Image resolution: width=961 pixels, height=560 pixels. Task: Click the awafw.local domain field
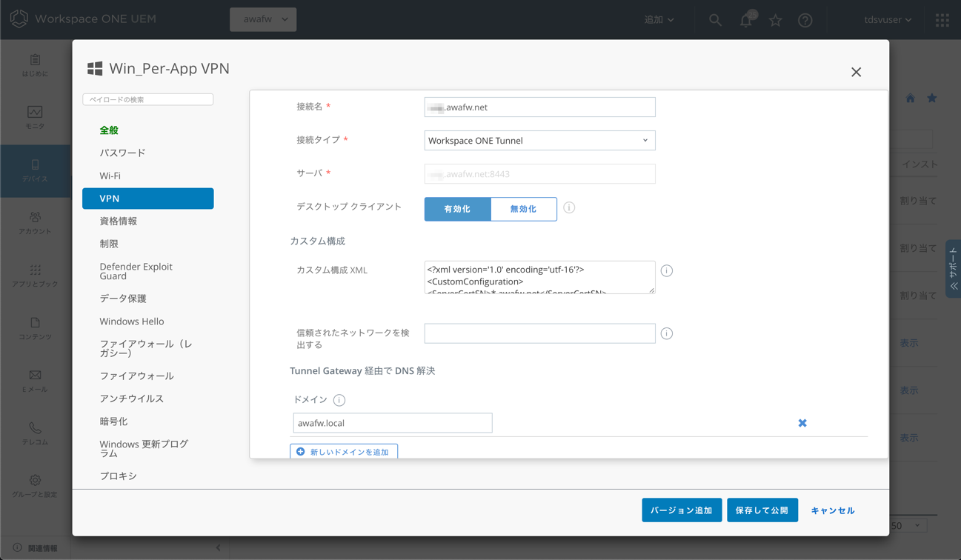coord(393,423)
